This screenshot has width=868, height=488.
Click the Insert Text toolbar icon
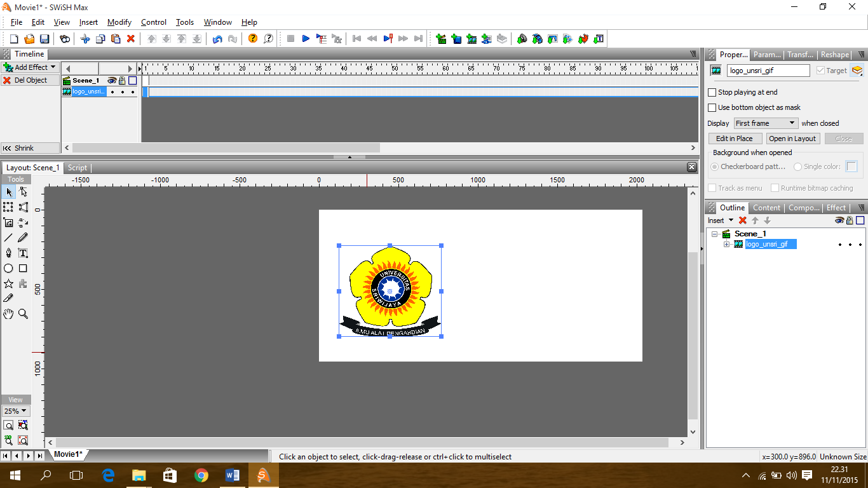tap(599, 39)
